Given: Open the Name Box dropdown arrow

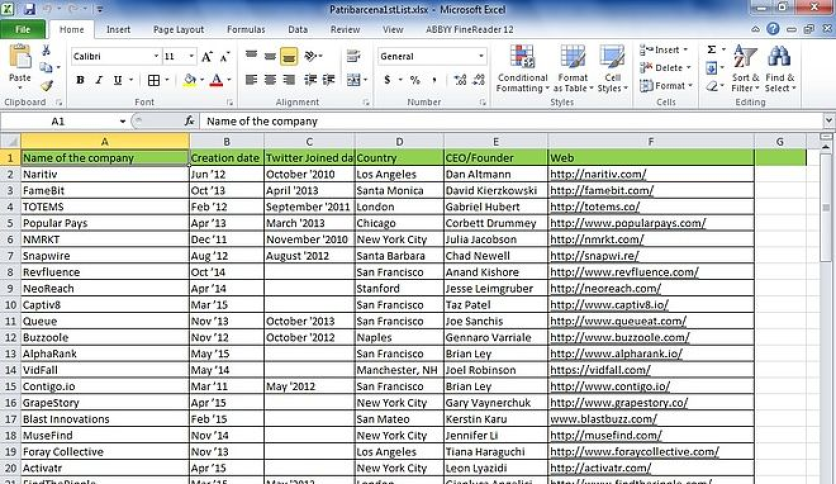Looking at the screenshot, I should [123, 122].
